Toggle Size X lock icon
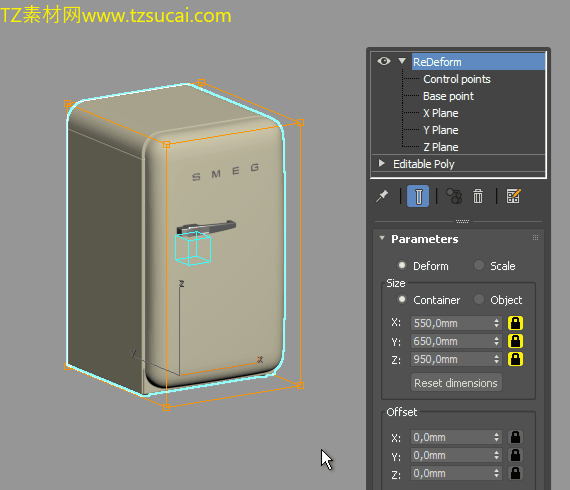This screenshot has width=570, height=490. 515,323
